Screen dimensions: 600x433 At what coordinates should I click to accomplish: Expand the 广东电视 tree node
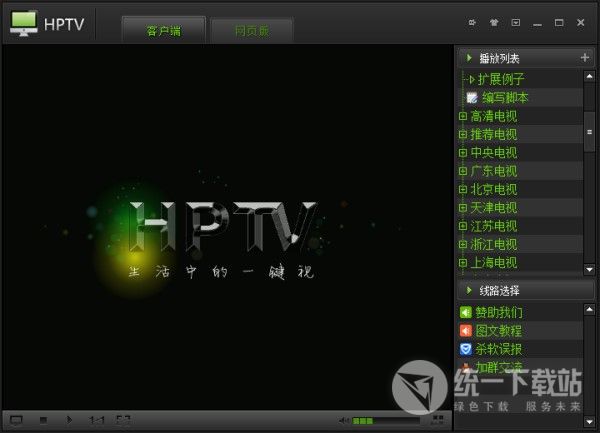(463, 171)
